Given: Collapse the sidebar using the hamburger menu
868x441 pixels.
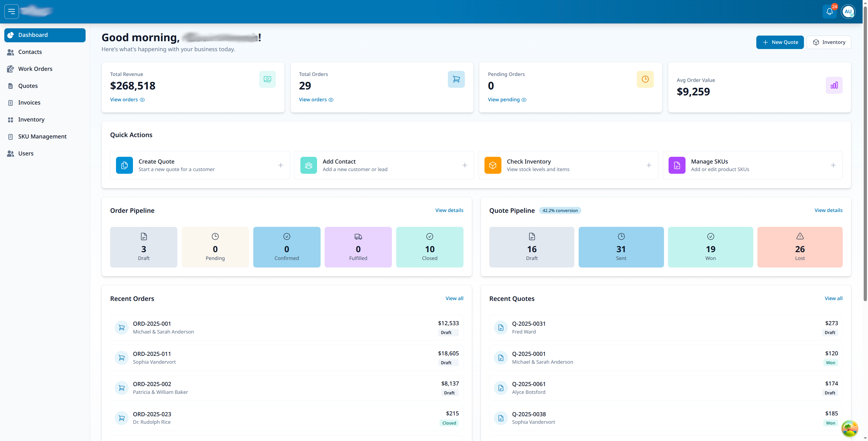Looking at the screenshot, I should pos(11,11).
